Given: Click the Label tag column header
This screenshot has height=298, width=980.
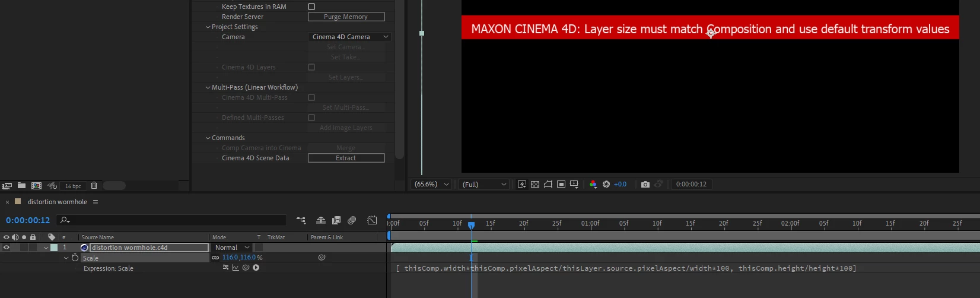Looking at the screenshot, I should pos(52,237).
